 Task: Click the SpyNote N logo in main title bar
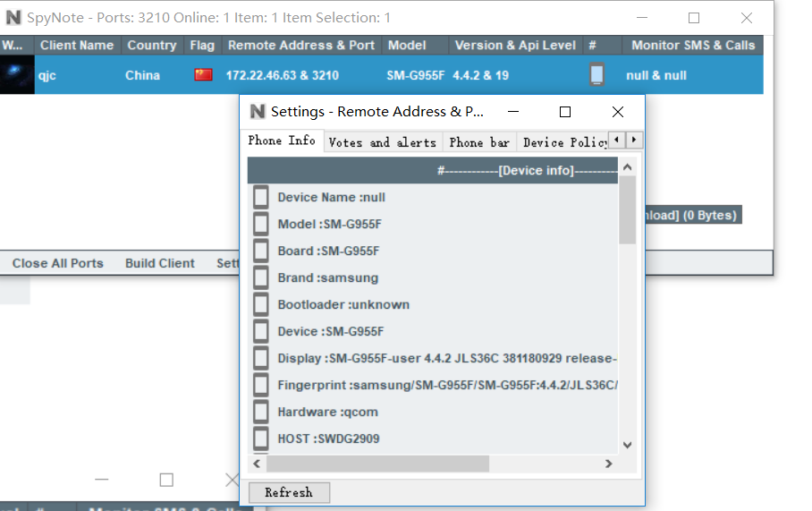(13, 18)
